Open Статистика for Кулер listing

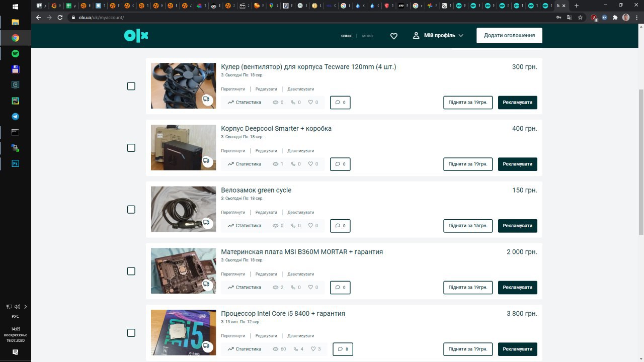click(244, 103)
